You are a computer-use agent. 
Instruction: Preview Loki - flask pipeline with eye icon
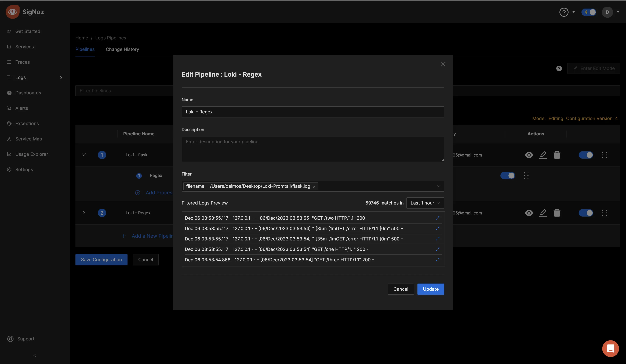(x=529, y=155)
